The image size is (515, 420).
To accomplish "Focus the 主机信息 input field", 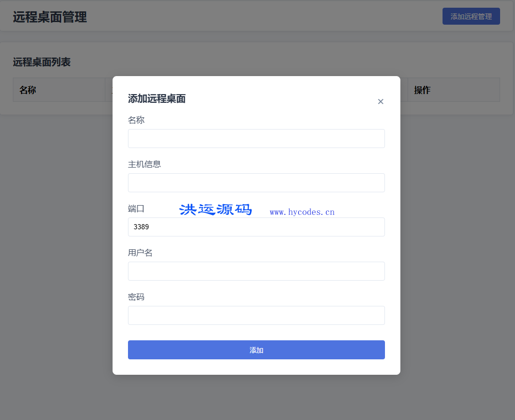I will coord(256,182).
